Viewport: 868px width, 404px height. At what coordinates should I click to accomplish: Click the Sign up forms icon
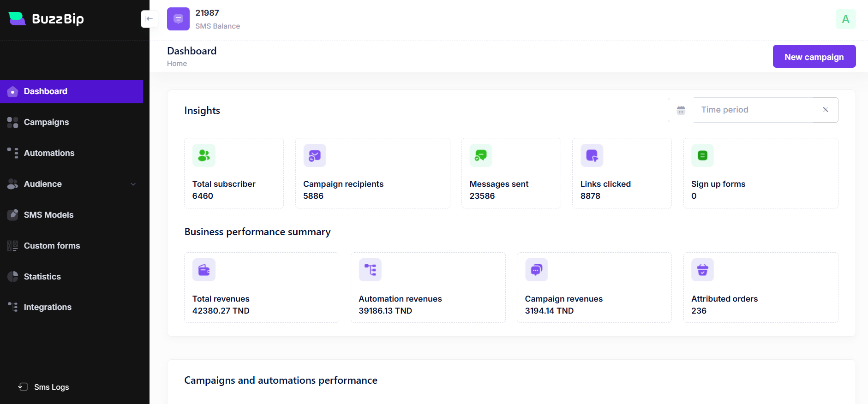coord(702,155)
